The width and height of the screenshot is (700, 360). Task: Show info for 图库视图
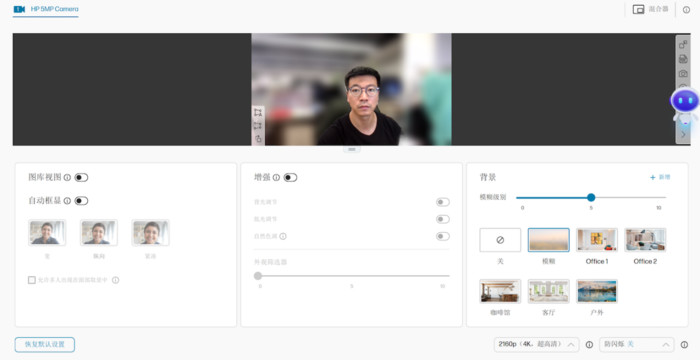coord(67,178)
